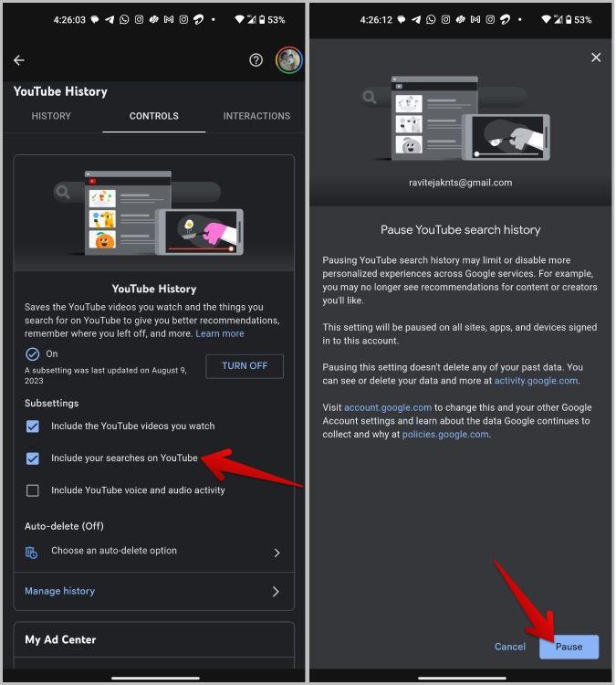Tap right screen navigation gesture bar
The image size is (616, 685).
(x=462, y=678)
